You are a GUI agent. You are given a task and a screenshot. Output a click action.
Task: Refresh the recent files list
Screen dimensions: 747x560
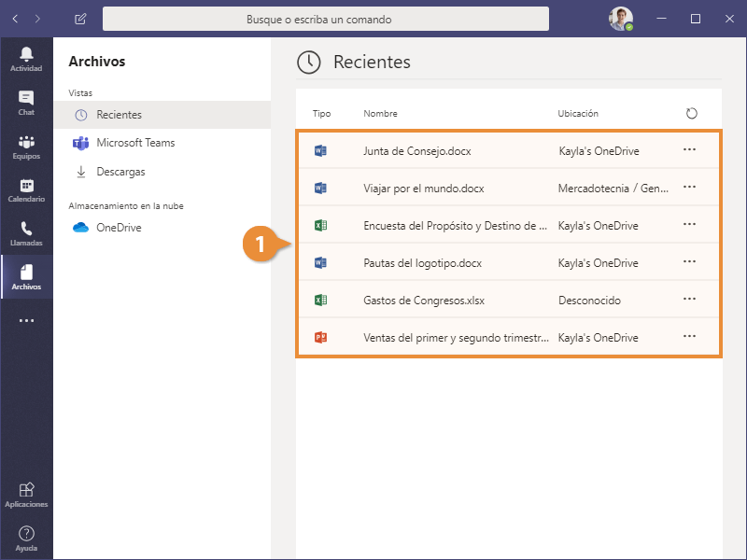[x=691, y=113]
